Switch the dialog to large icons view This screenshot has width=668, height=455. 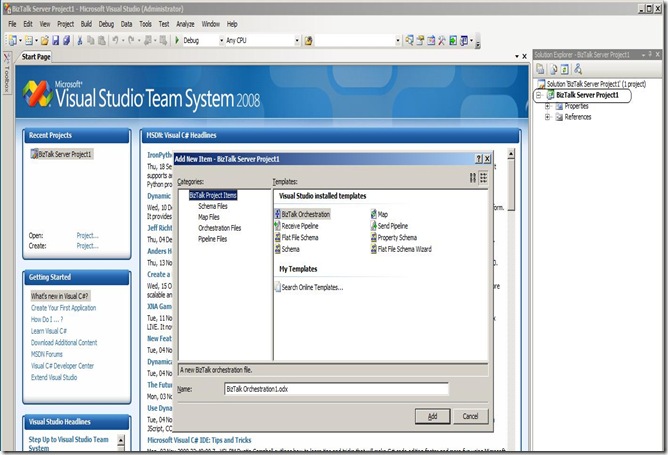tap(473, 178)
